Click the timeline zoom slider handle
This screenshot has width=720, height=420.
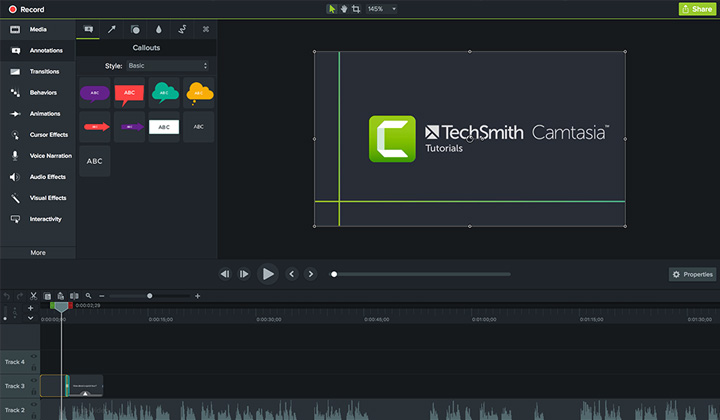tap(150, 296)
